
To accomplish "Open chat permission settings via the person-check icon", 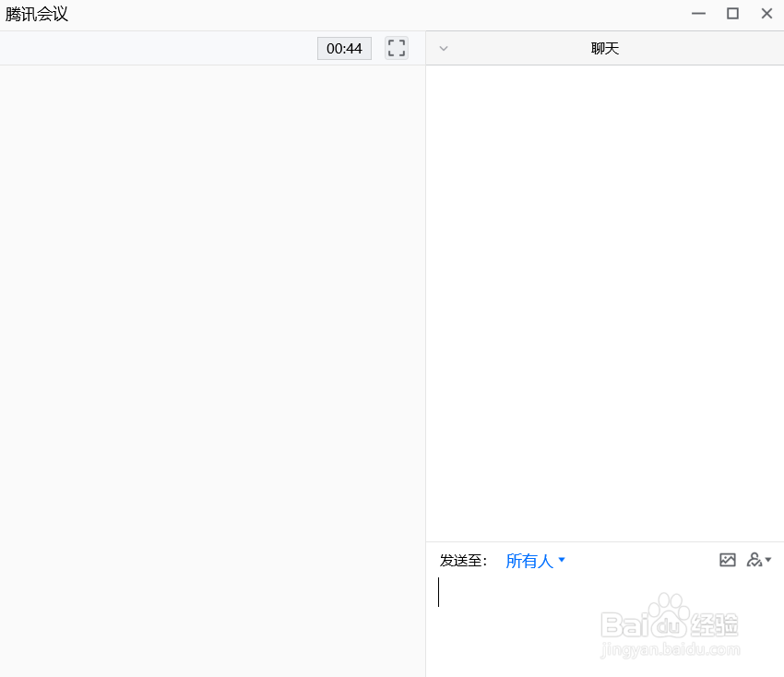I will coord(754,560).
